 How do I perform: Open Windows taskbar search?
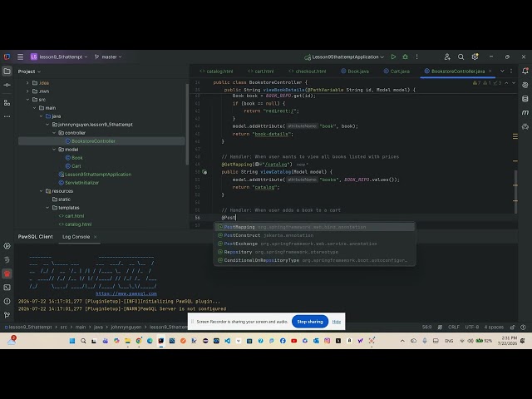tap(83, 341)
